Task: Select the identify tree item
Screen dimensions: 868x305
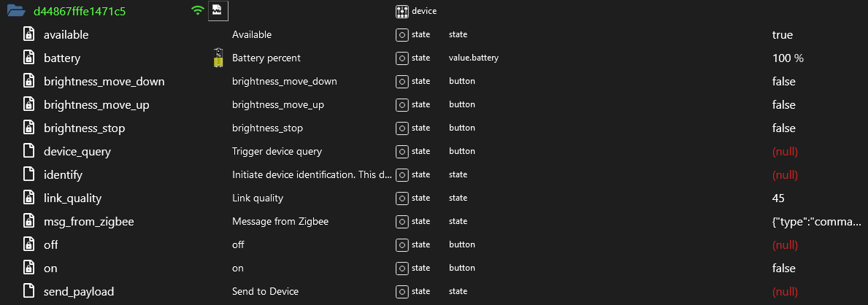Action: pos(63,175)
